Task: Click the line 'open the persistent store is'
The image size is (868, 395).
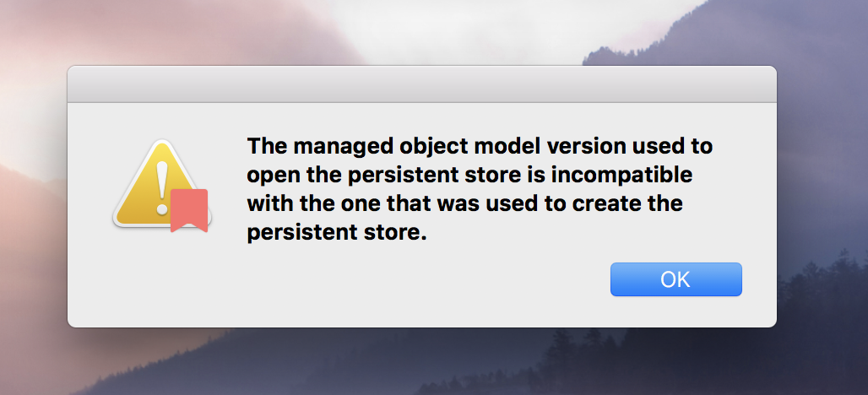Action: pos(469,176)
